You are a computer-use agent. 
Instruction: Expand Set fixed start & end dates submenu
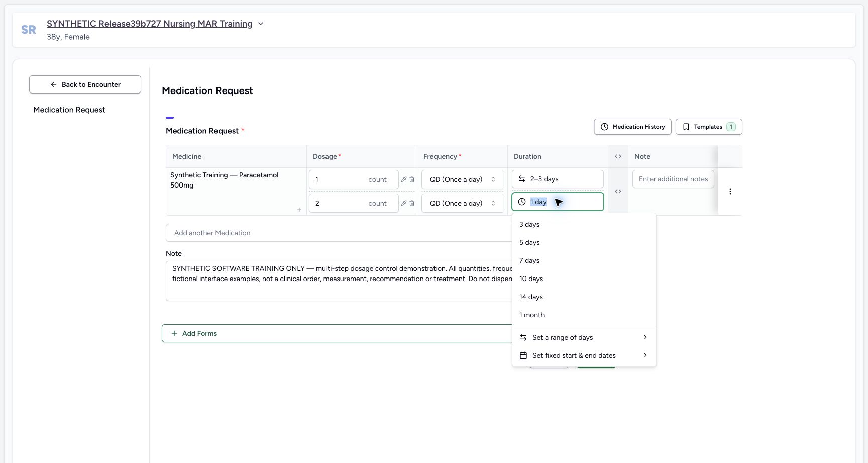[x=584, y=355]
